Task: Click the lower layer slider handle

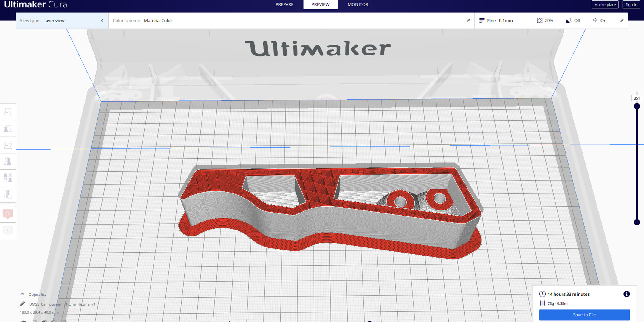Action: pyautogui.click(x=637, y=222)
